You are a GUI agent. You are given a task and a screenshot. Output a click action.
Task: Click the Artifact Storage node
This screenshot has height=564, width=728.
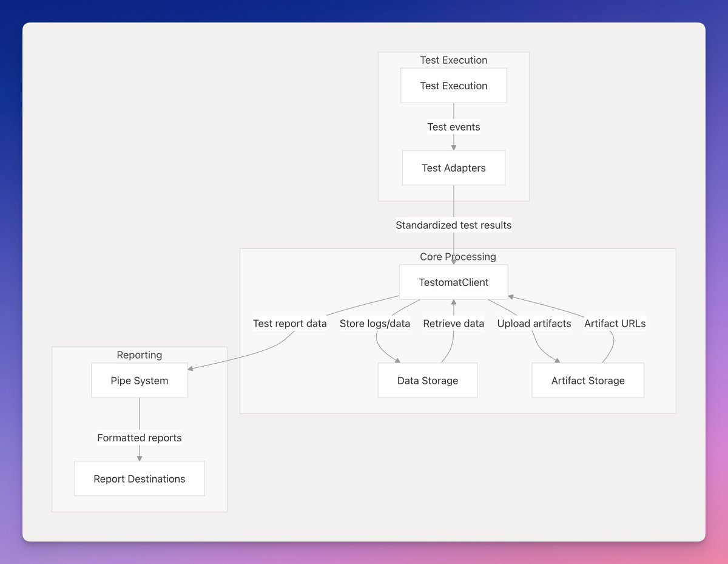pyautogui.click(x=588, y=381)
